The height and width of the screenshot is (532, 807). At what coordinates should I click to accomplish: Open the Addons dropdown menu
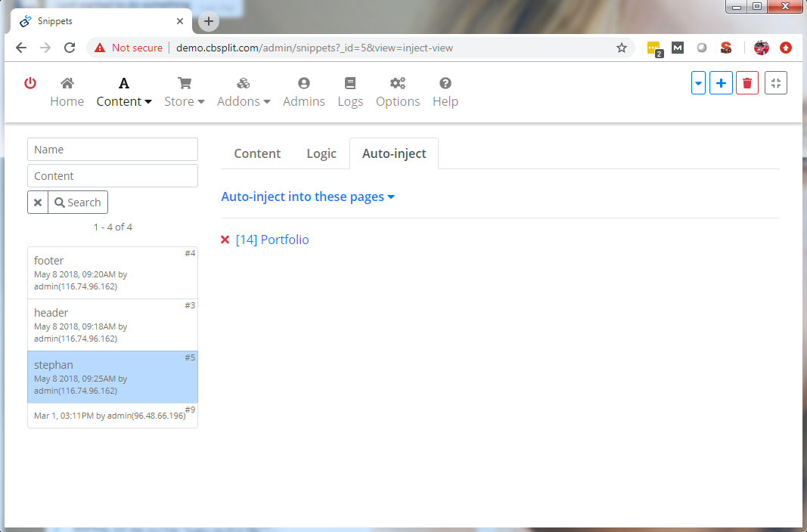244,92
